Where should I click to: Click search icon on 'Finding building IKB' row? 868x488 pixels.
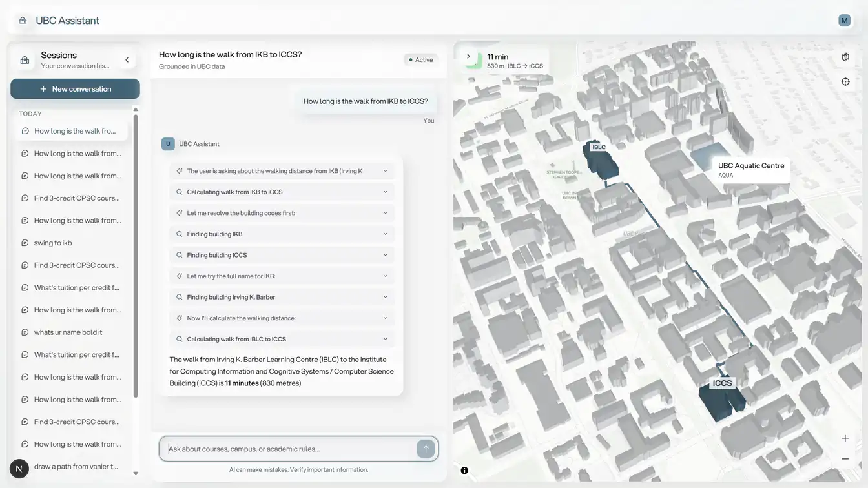click(180, 234)
